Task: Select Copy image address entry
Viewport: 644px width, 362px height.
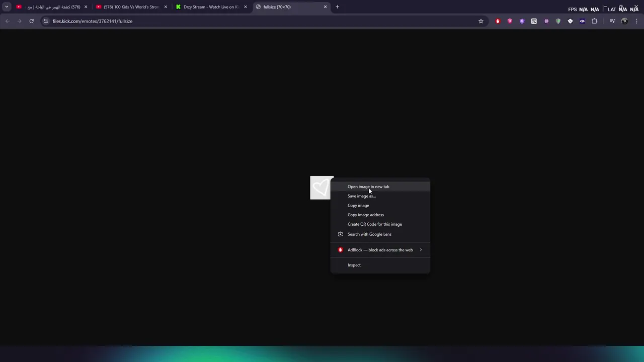Action: (x=380, y=215)
